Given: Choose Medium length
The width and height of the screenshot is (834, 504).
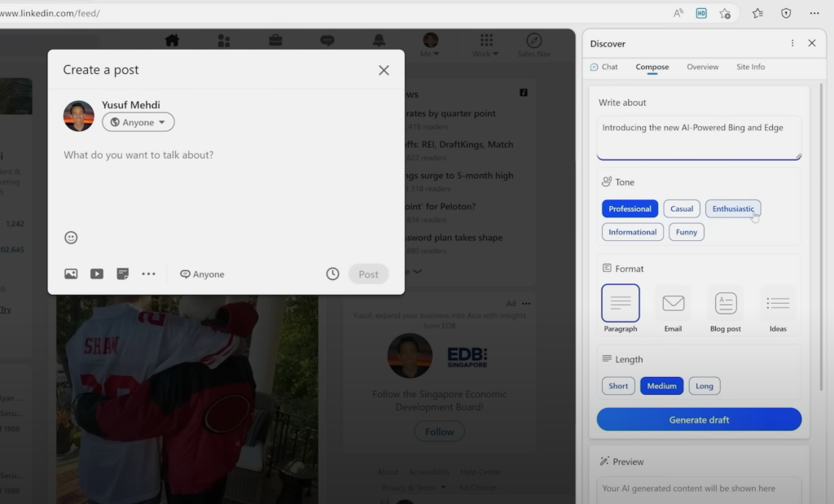Looking at the screenshot, I should pos(661,386).
